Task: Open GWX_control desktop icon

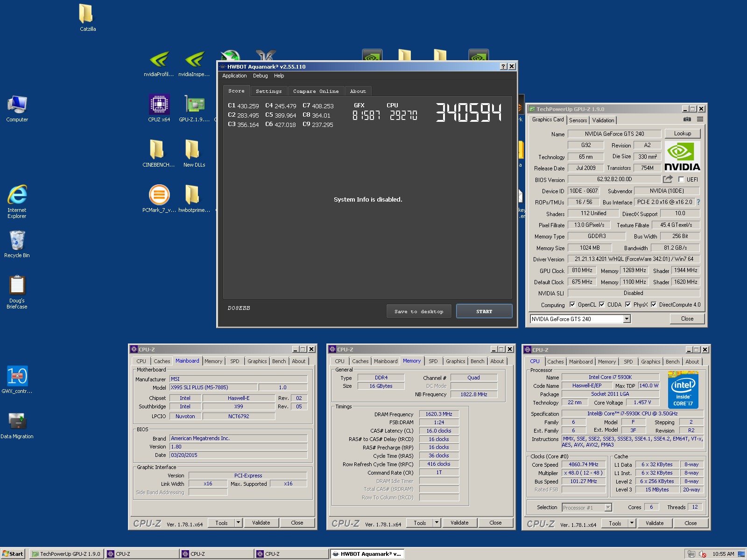Action: [x=17, y=379]
